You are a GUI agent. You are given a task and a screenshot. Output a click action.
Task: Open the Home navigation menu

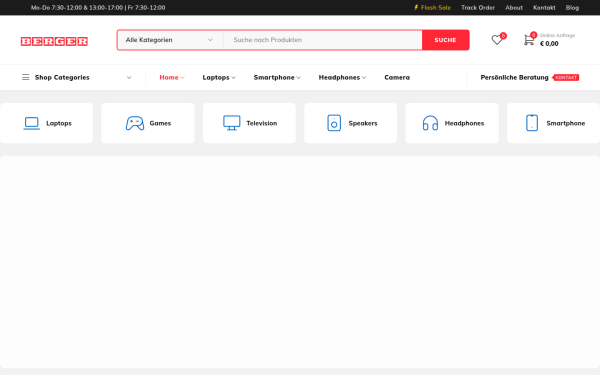click(172, 77)
